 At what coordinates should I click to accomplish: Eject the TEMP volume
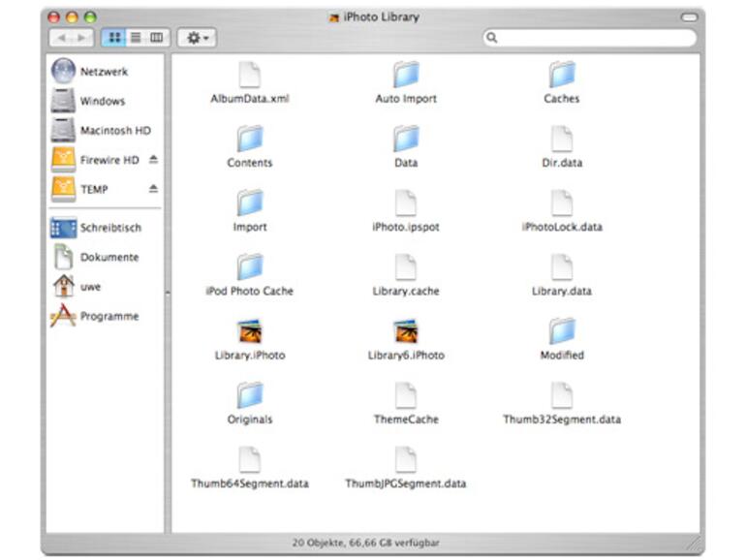[153, 189]
